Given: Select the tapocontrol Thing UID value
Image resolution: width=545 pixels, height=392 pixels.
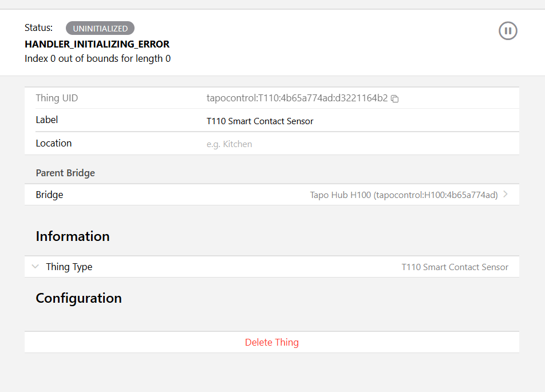Looking at the screenshot, I should (x=297, y=98).
